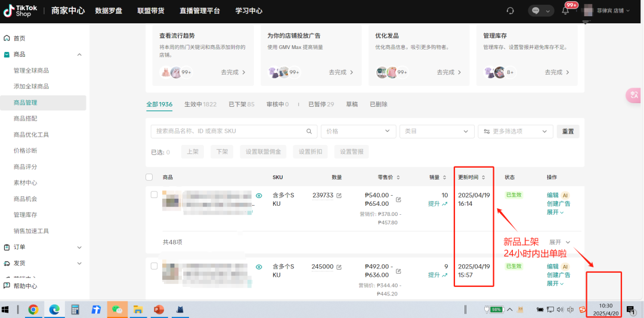Open PowerPoint from the taskbar
The height and width of the screenshot is (318, 644).
coord(159,310)
